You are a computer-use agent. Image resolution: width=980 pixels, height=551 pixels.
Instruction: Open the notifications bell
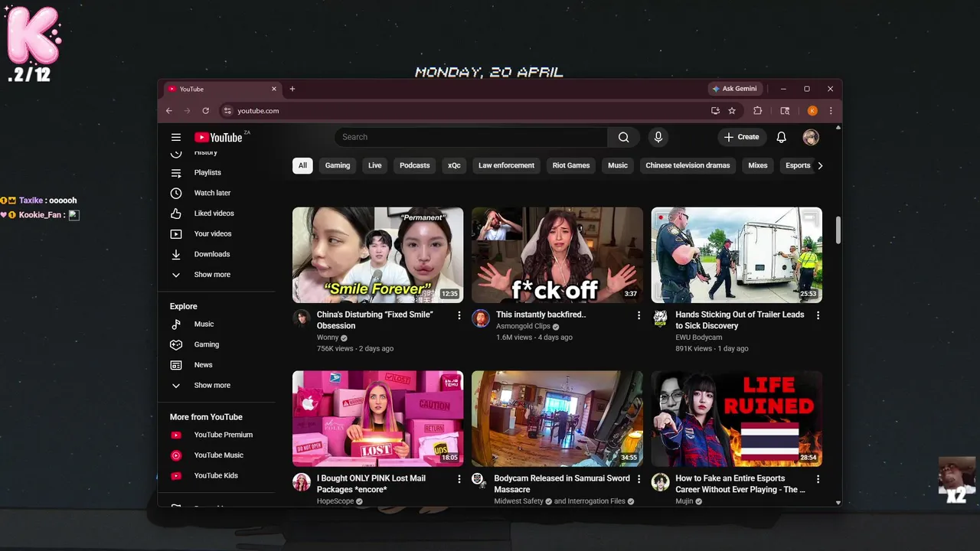click(x=781, y=137)
